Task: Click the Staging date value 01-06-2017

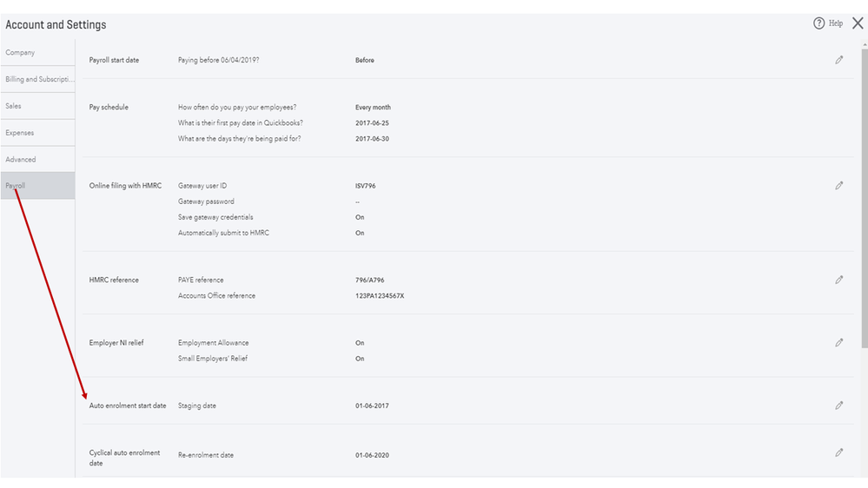Action: point(372,406)
